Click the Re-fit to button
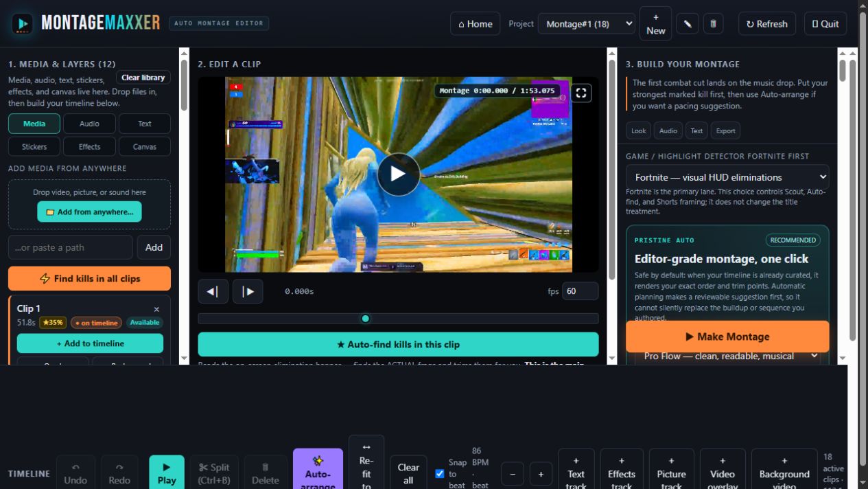This screenshot has width=868, height=489. pos(366,464)
